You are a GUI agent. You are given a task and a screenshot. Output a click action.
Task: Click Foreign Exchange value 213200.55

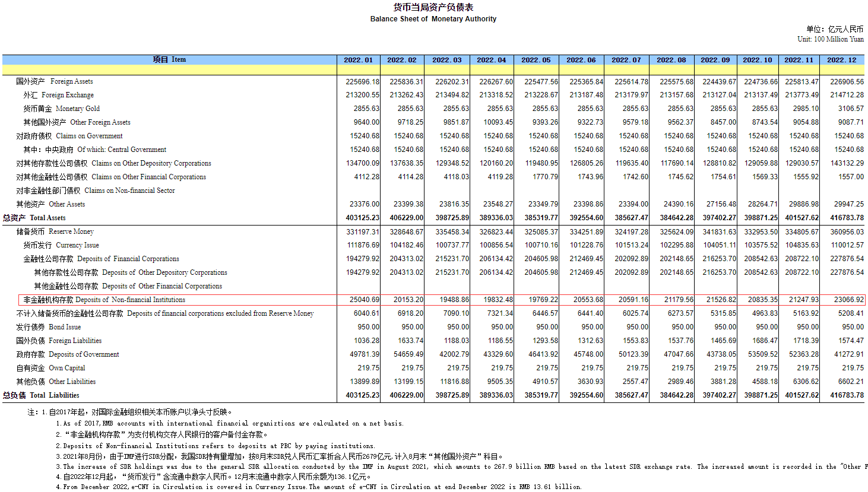362,96
